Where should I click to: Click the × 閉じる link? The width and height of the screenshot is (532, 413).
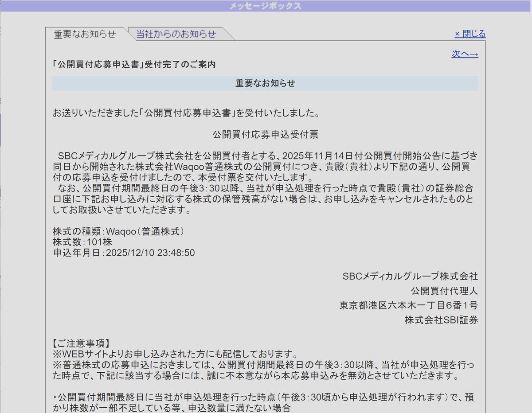470,34
